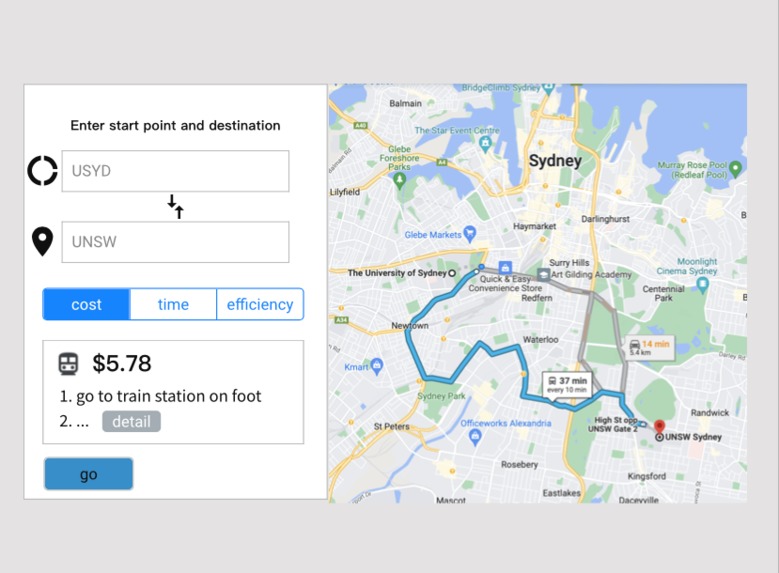Click the Waterloo label on map
The image size is (779, 573).
[541, 339]
